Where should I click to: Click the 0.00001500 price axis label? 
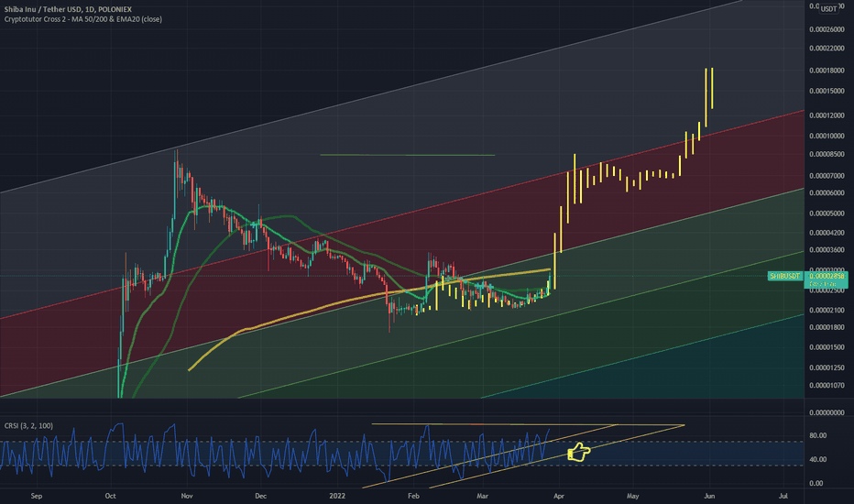tap(827, 347)
